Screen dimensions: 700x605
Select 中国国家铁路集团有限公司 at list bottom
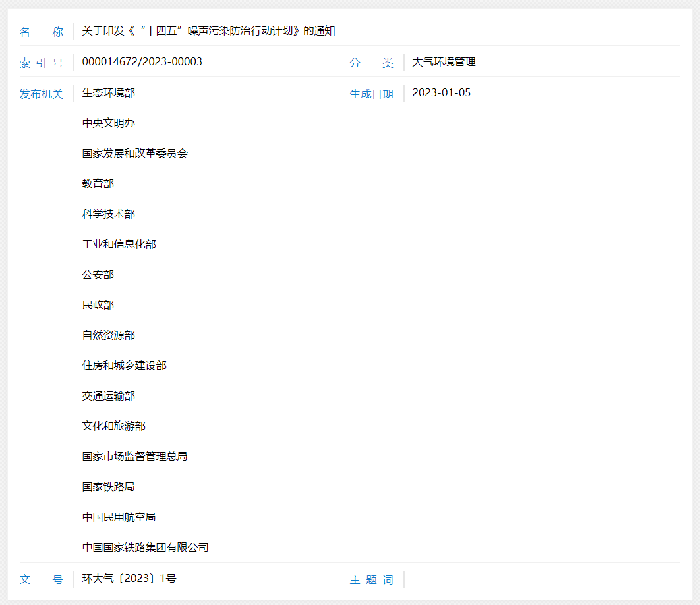[145, 547]
